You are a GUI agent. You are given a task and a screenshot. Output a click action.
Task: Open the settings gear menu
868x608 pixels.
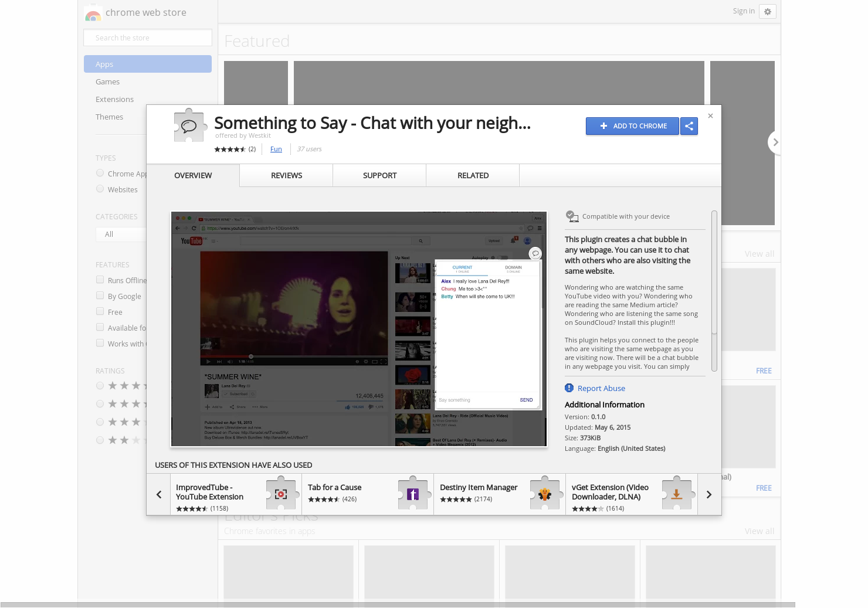coord(768,11)
